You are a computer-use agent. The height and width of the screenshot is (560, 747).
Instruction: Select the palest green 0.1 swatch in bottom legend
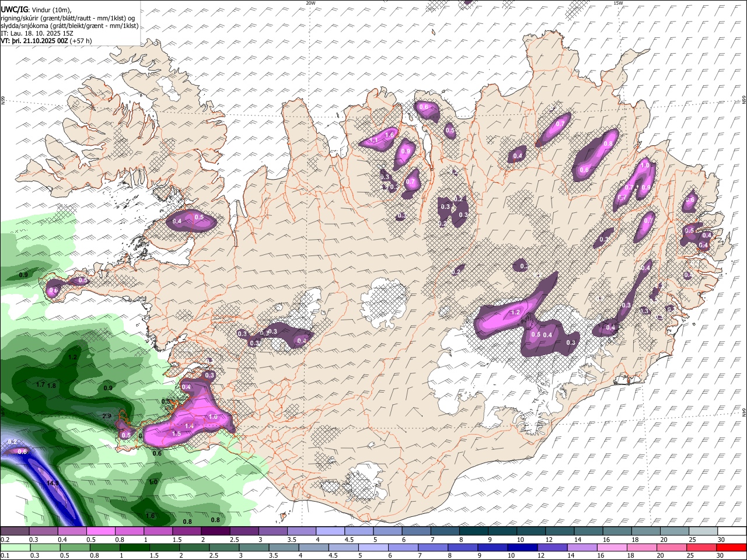15,547
